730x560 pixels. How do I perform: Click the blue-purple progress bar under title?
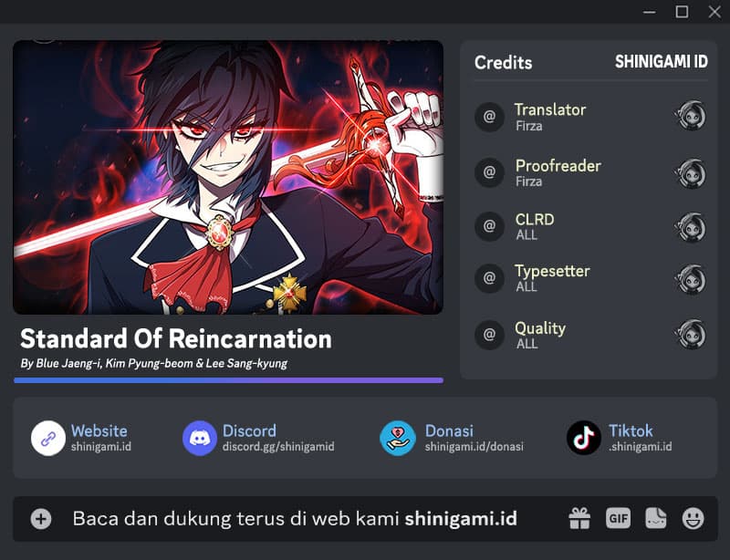[229, 380]
